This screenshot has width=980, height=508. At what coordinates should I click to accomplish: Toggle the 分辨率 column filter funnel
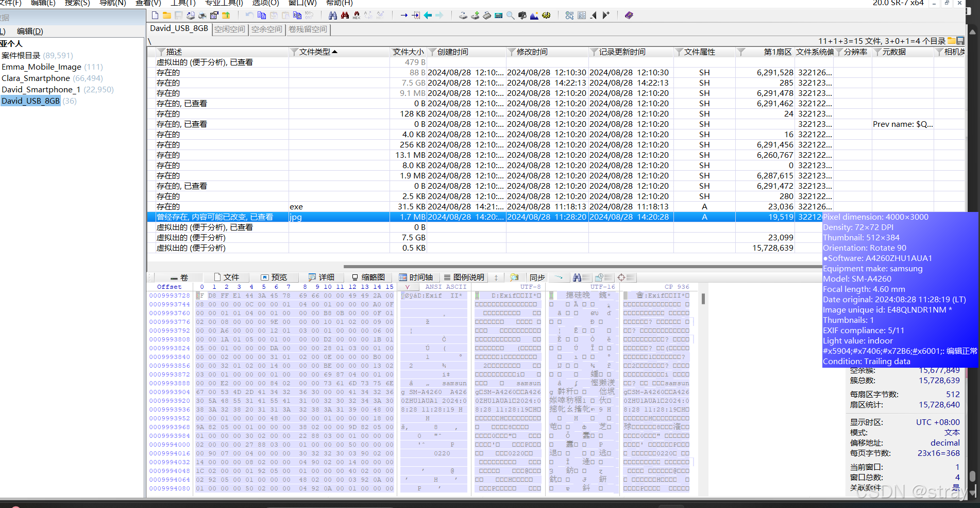[839, 52]
